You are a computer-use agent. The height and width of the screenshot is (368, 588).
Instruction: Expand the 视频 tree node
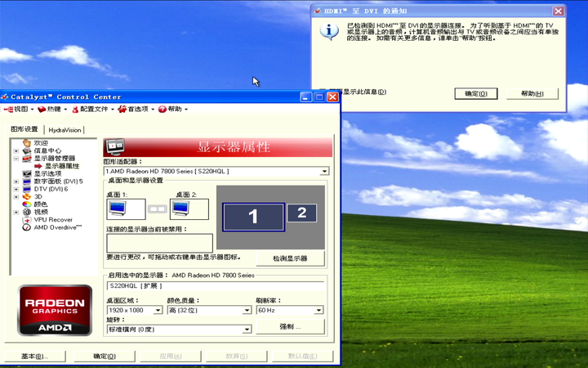click(x=16, y=213)
